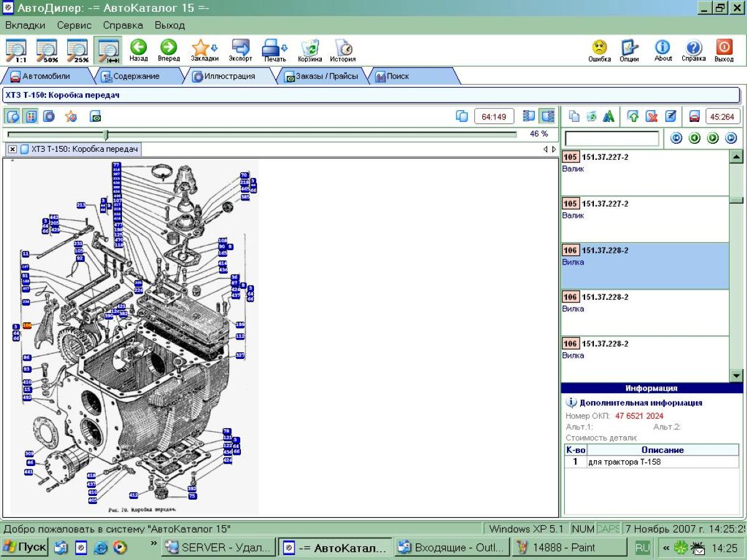Open the Сервис menu

(74, 26)
